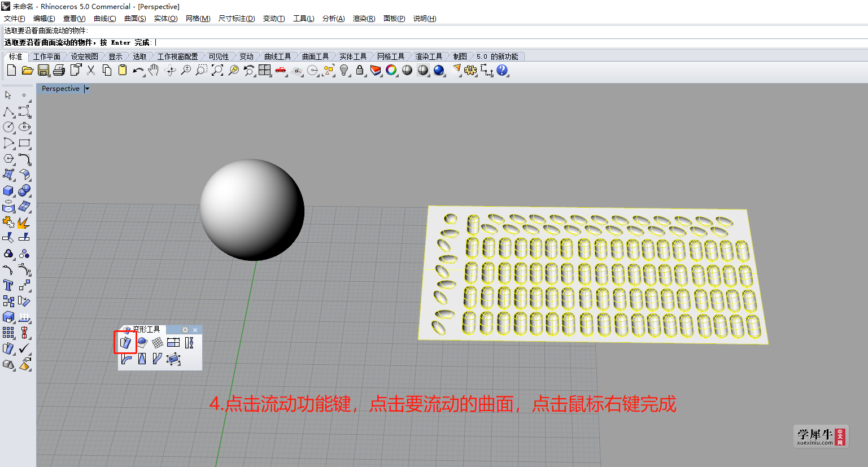
Task: Click the red car named view icon
Action: tap(281, 70)
